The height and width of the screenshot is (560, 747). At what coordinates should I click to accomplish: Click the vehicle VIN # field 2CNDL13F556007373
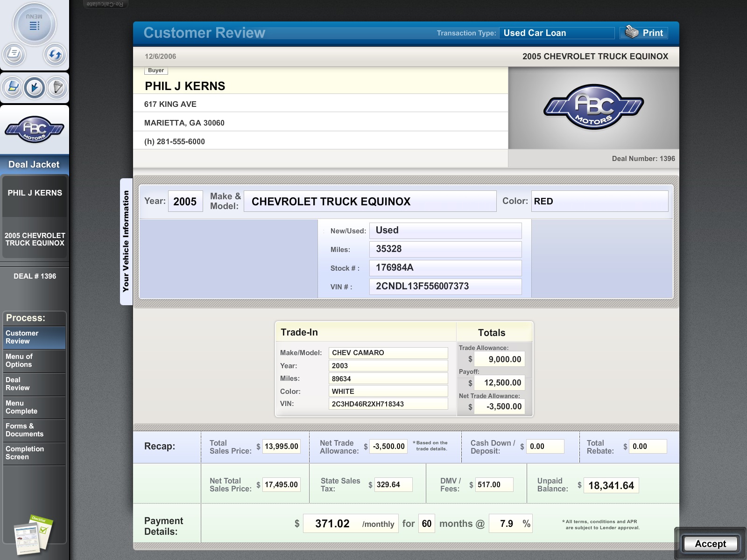445,287
